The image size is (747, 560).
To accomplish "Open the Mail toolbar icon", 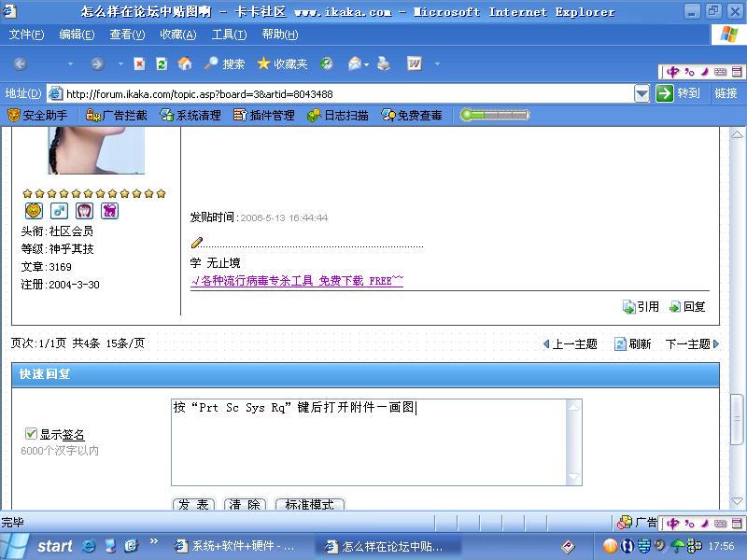I will pos(355,63).
